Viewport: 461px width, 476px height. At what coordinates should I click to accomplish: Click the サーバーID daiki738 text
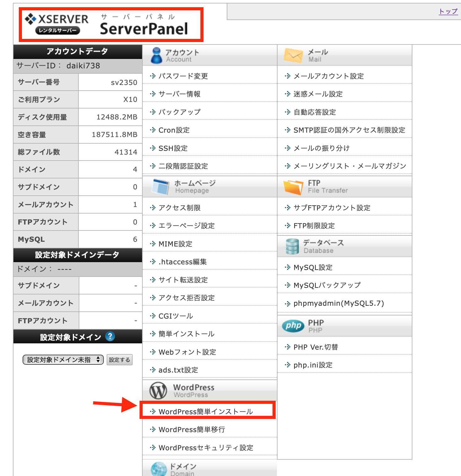click(x=58, y=66)
